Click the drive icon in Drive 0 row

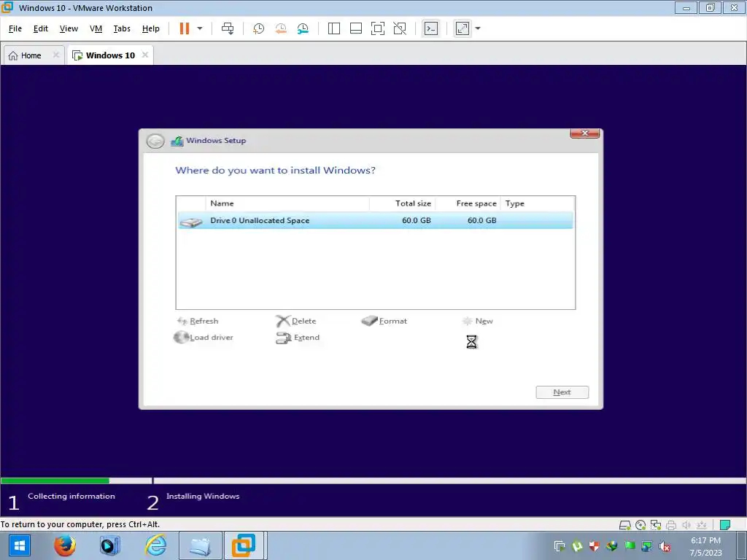[x=191, y=222]
